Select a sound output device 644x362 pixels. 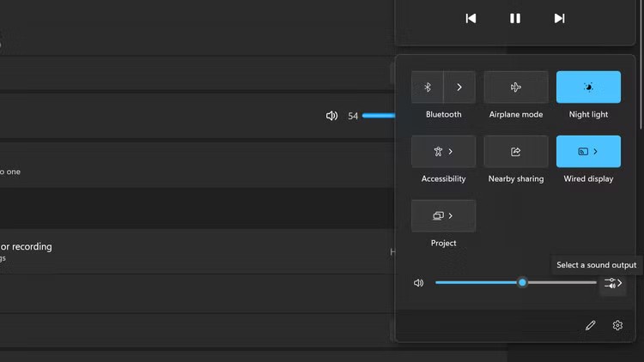click(x=613, y=283)
